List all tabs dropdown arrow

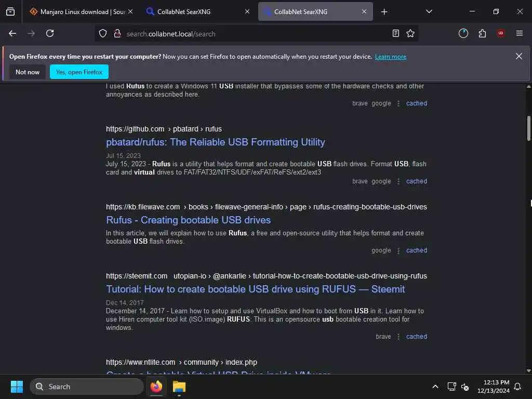click(429, 11)
